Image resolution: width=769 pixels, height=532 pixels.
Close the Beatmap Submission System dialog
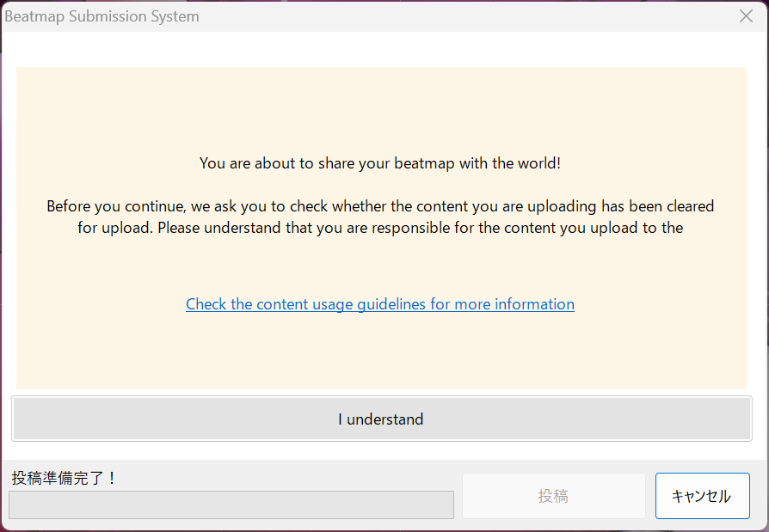pyautogui.click(x=746, y=16)
